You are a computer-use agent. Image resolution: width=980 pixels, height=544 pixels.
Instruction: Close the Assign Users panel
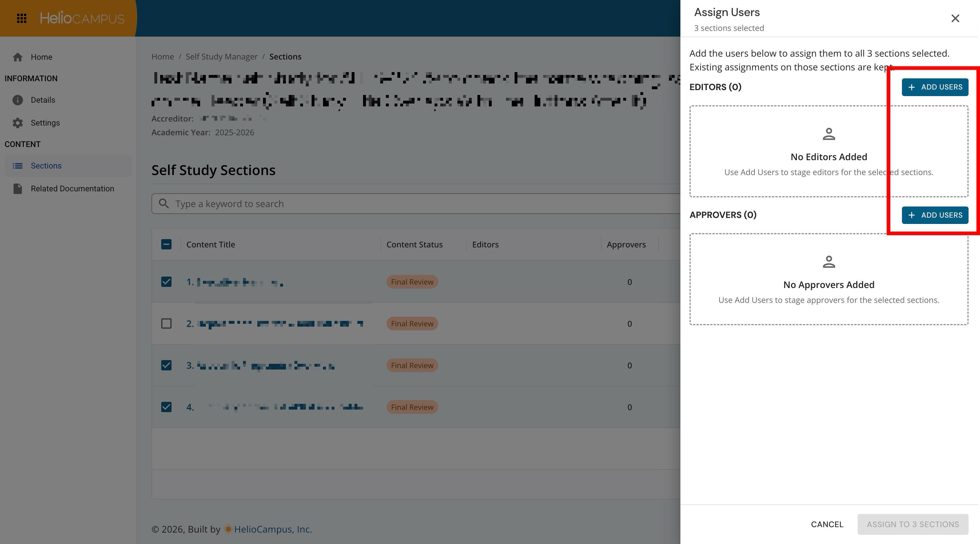click(955, 18)
